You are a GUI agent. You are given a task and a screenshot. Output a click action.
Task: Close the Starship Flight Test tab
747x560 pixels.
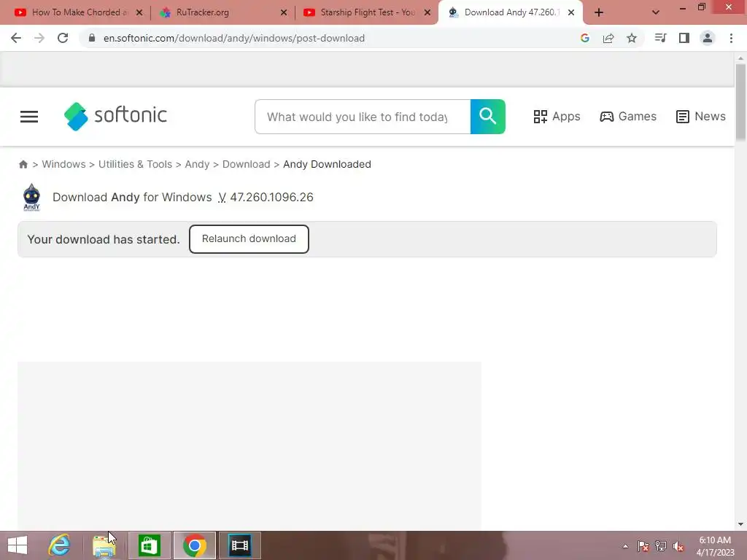[x=427, y=12]
